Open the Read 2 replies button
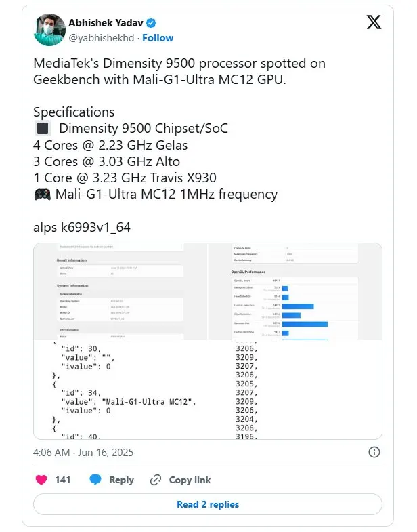 pos(208,504)
